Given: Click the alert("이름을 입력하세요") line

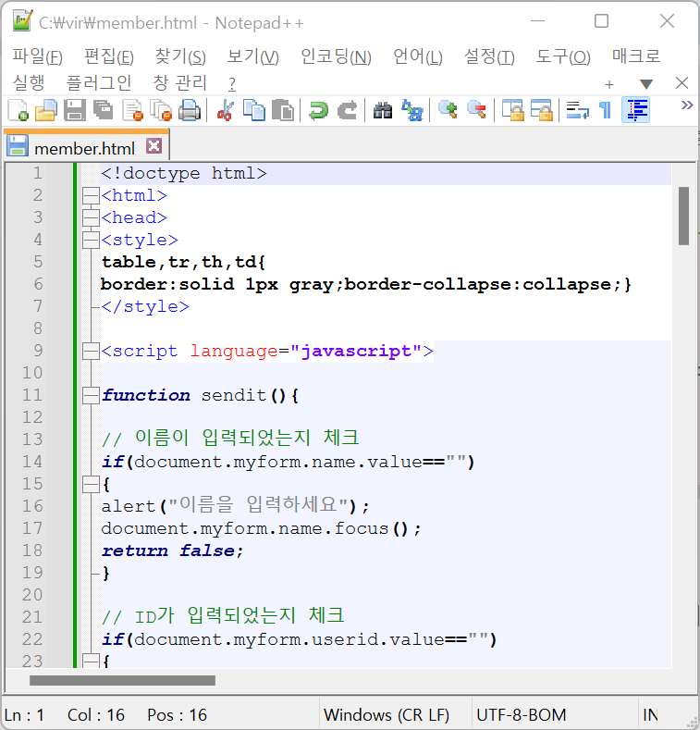Looking at the screenshot, I should click(235, 506).
